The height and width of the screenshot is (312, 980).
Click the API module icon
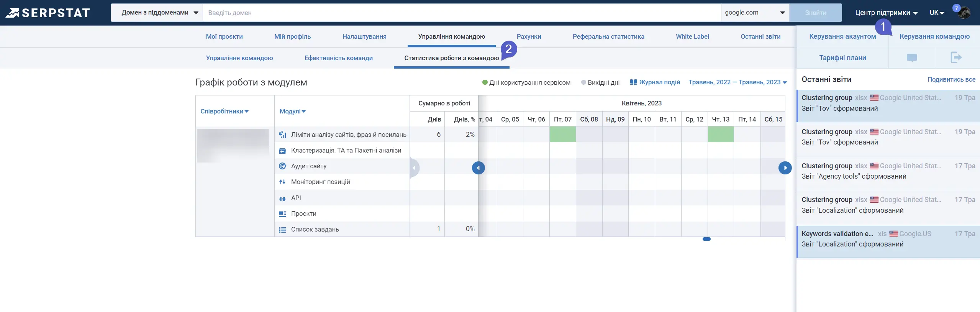coord(282,199)
